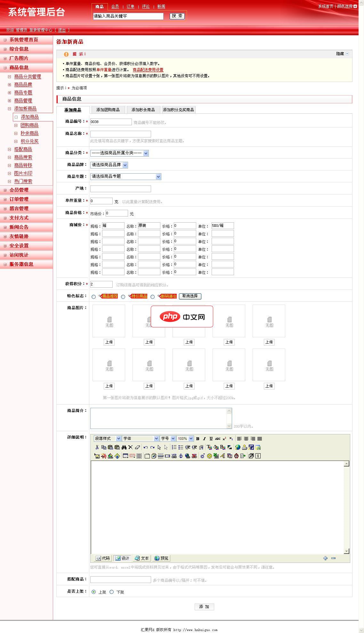The width and height of the screenshot is (364, 633).
Task: Select the 特价商品 radio button
Action: click(x=123, y=297)
